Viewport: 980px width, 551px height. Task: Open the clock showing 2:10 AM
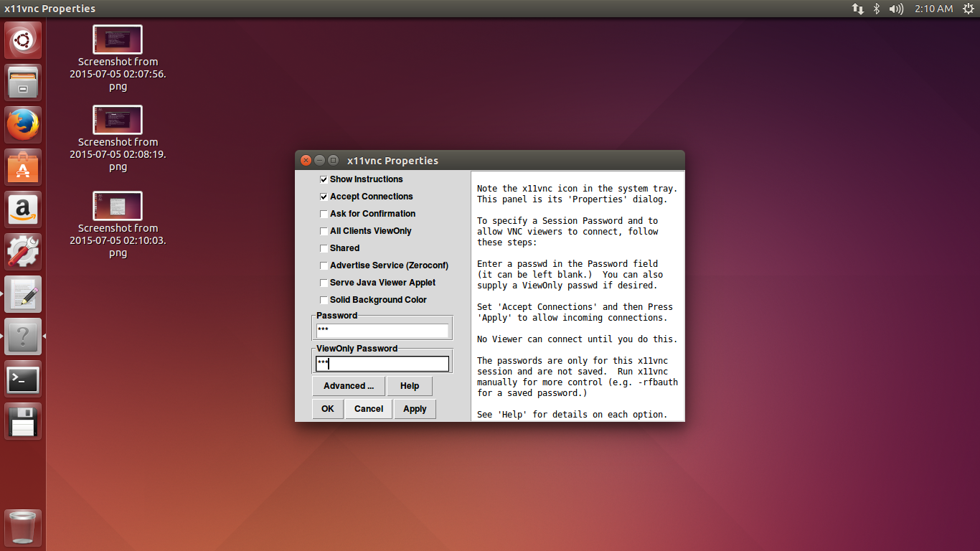[x=933, y=9]
